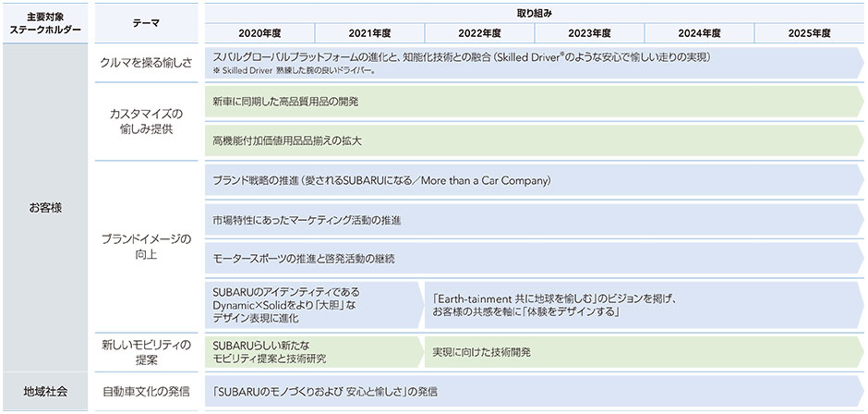Click the クルマを操る愉しさ theme cell

pos(146,63)
